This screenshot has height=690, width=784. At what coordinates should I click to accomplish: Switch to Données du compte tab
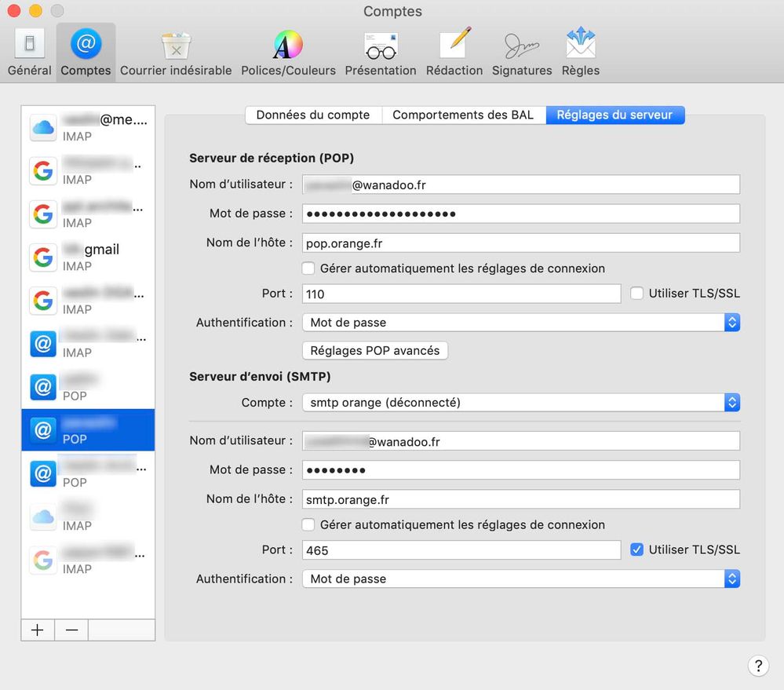click(313, 115)
